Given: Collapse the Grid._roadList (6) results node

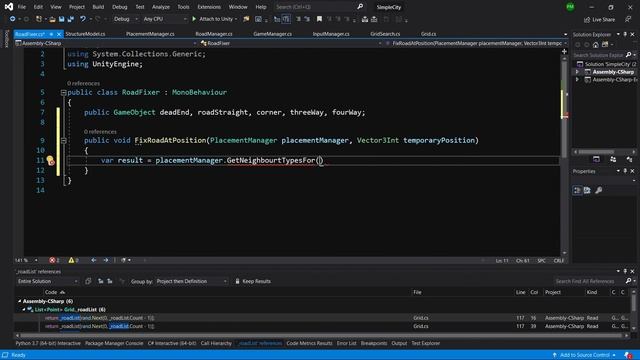Looking at the screenshot, I should (x=24, y=309).
